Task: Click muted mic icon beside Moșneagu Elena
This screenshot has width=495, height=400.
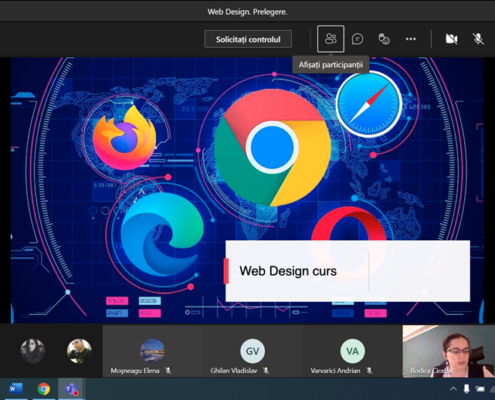Action: tap(168, 370)
